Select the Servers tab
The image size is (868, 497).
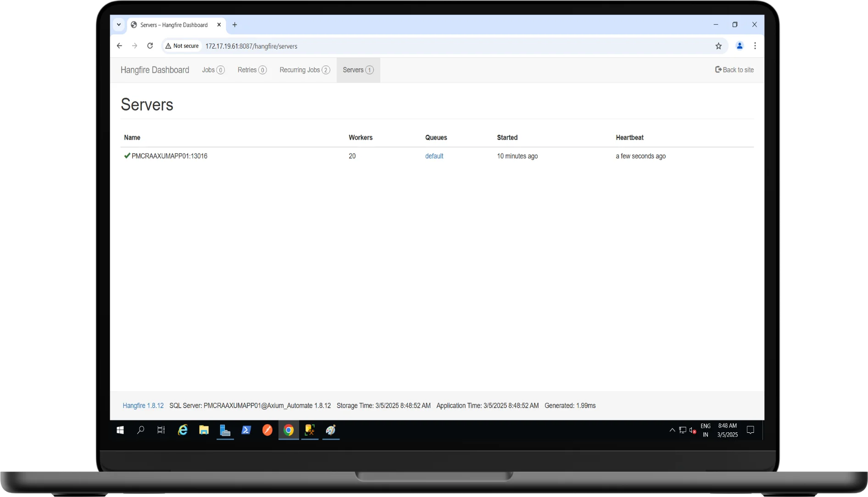tap(358, 70)
